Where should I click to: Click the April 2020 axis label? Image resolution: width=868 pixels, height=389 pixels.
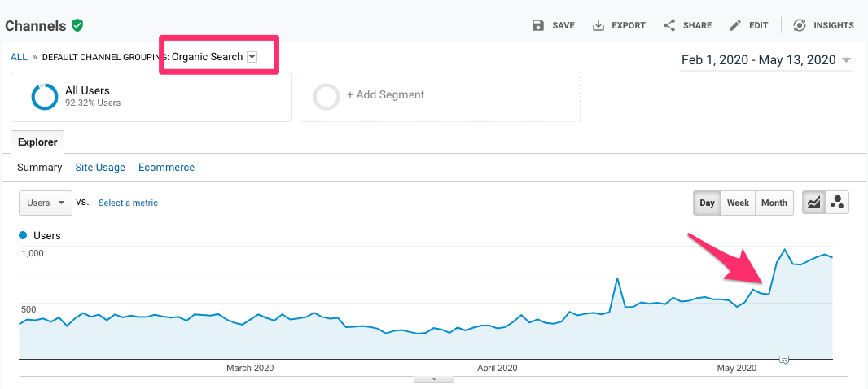pos(498,367)
